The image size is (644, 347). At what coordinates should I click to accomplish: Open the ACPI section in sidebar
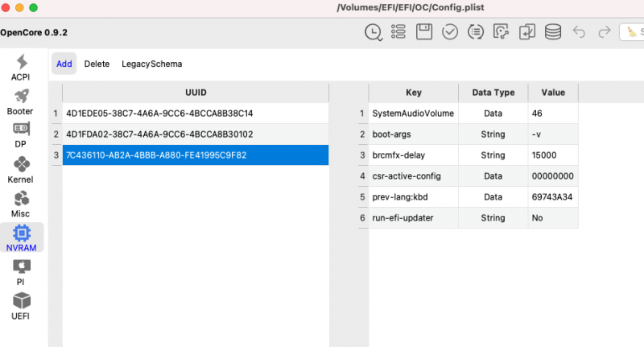click(x=21, y=67)
